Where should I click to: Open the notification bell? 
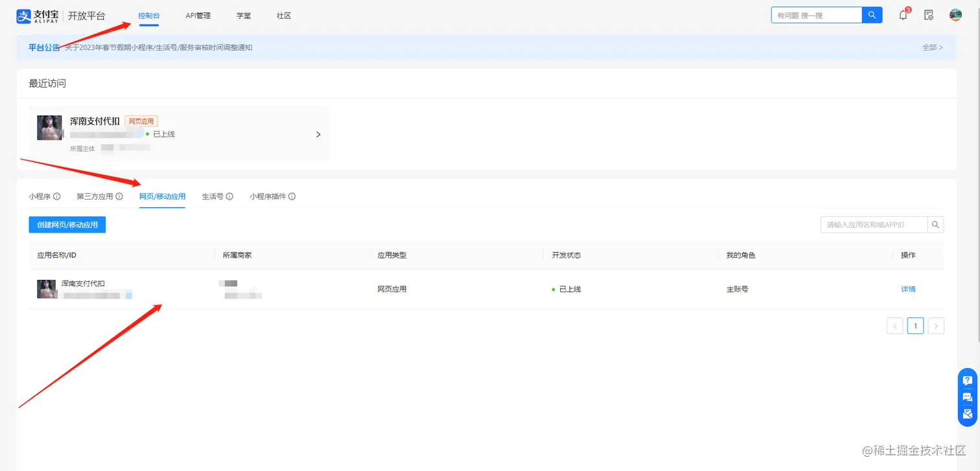[x=904, y=15]
